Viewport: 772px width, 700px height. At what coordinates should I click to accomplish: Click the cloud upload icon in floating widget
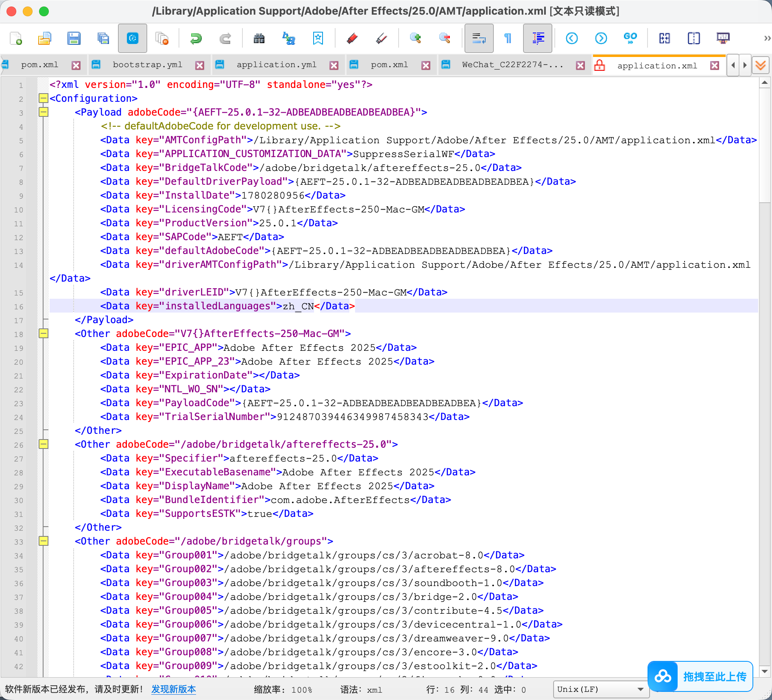(x=663, y=676)
